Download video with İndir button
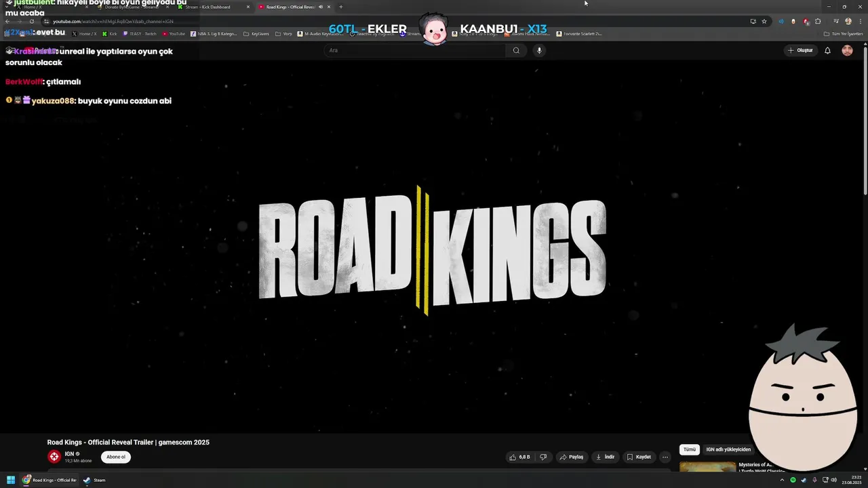This screenshot has height=488, width=868. 605,457
